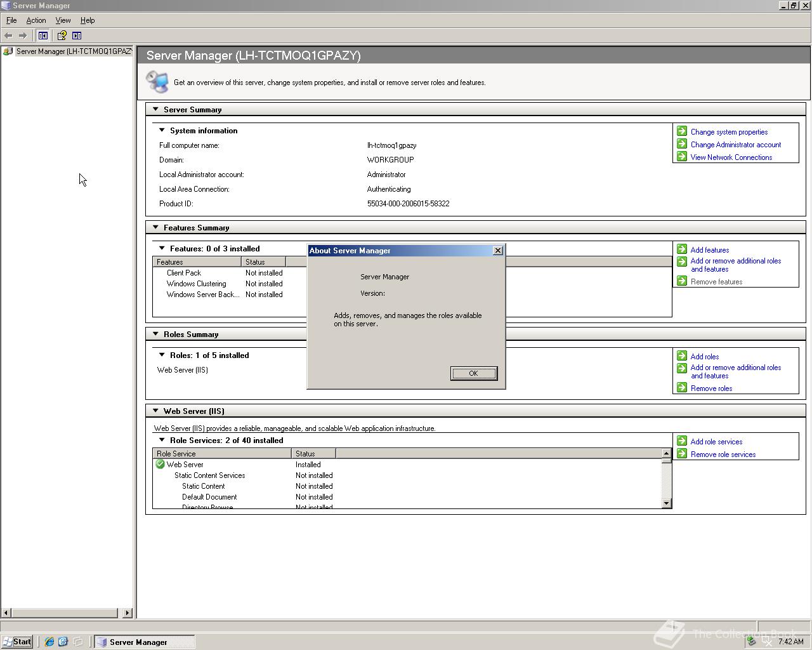This screenshot has width=812, height=650.
Task: Click the Add features link
Action: (x=710, y=250)
